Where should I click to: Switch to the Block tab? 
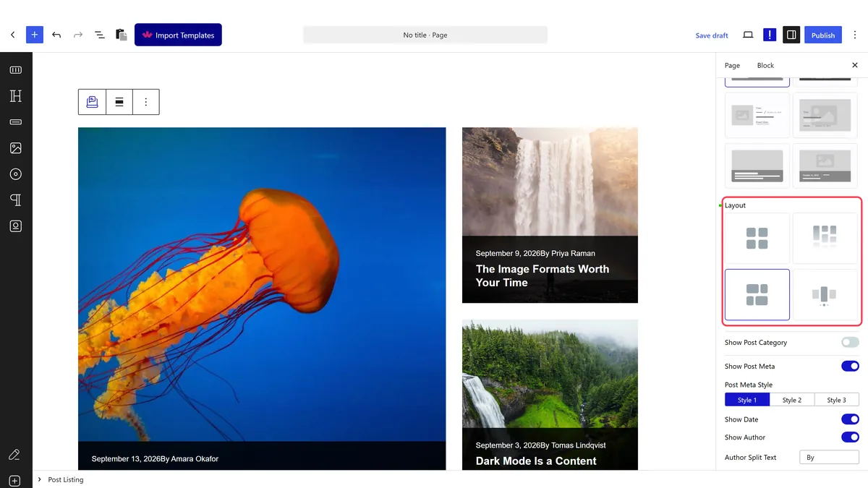click(x=765, y=65)
